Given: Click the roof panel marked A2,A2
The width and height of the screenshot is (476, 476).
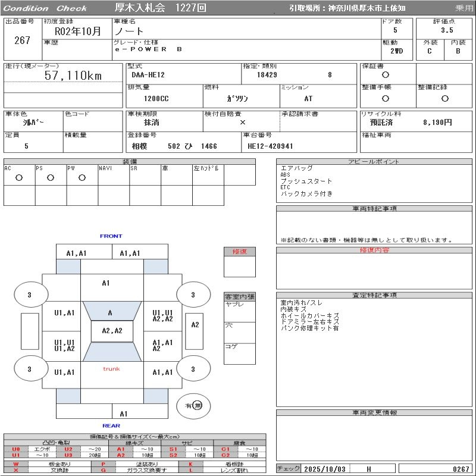Looking at the screenshot, I should coord(112,331).
